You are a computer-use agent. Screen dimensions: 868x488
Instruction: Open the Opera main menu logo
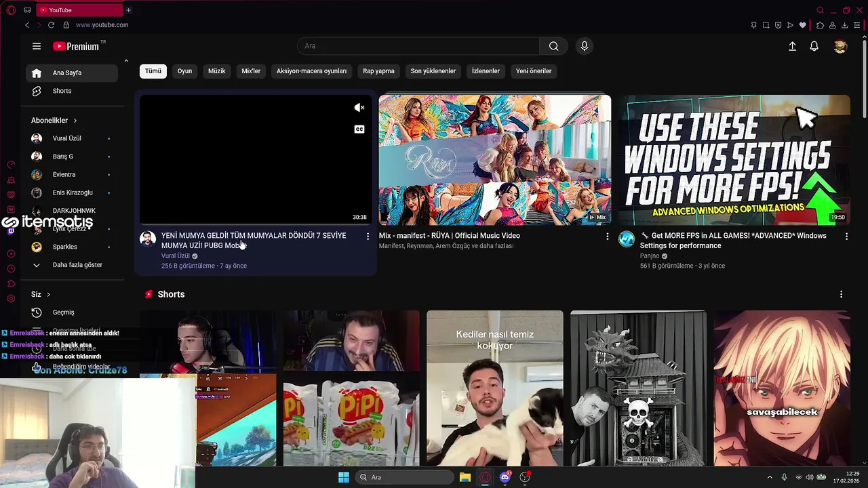pyautogui.click(x=10, y=10)
